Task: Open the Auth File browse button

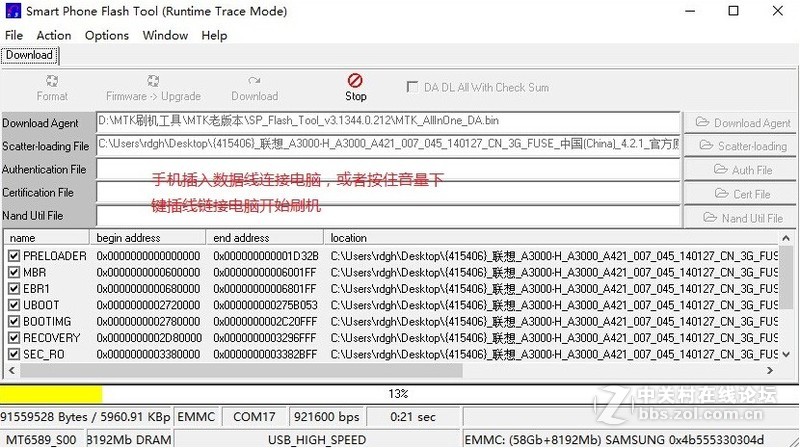Action: pos(740,169)
